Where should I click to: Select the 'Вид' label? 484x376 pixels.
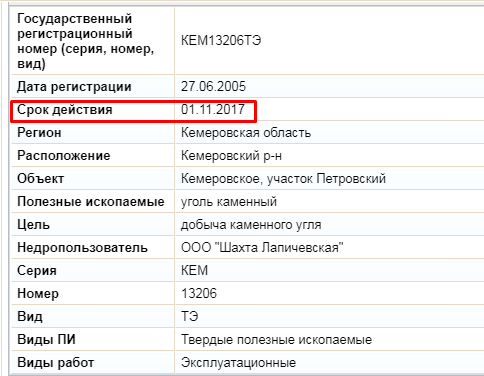tap(30, 316)
